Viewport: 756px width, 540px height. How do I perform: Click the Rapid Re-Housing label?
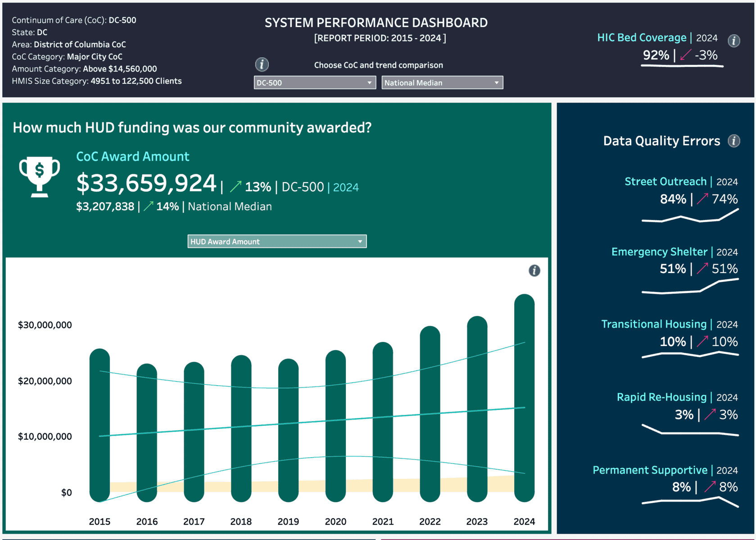[661, 397]
